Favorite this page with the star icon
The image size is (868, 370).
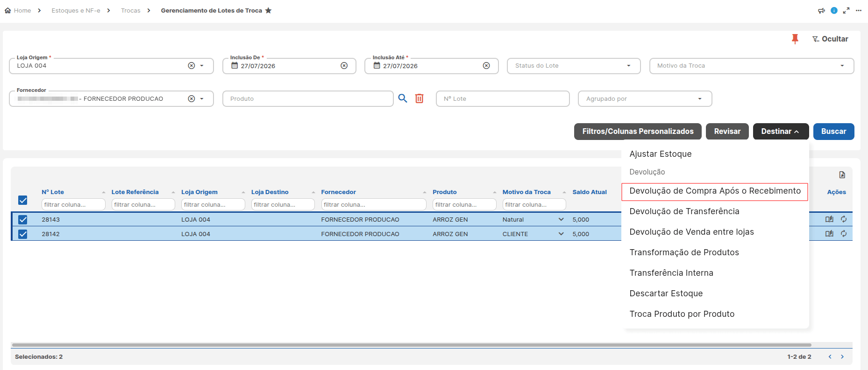(x=268, y=10)
